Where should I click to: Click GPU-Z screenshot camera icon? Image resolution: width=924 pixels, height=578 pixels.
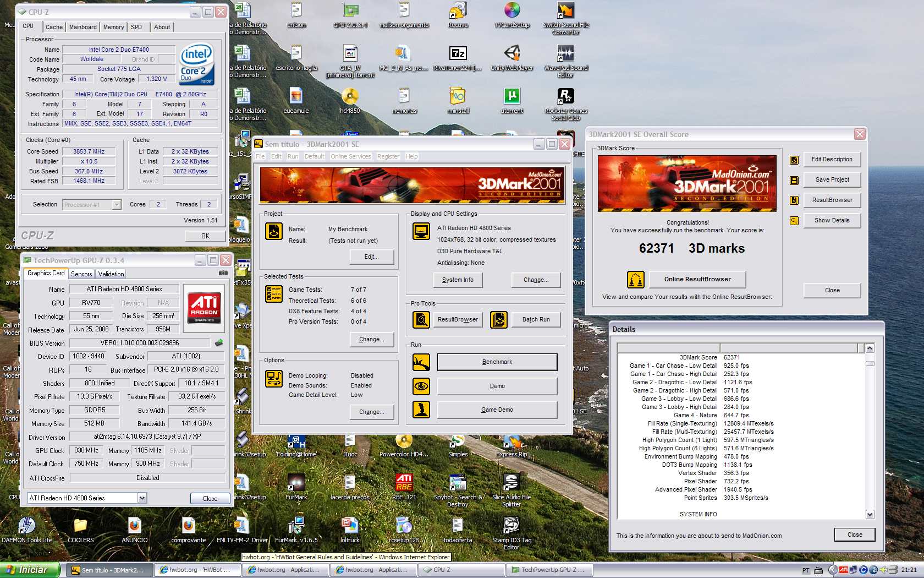[223, 273]
